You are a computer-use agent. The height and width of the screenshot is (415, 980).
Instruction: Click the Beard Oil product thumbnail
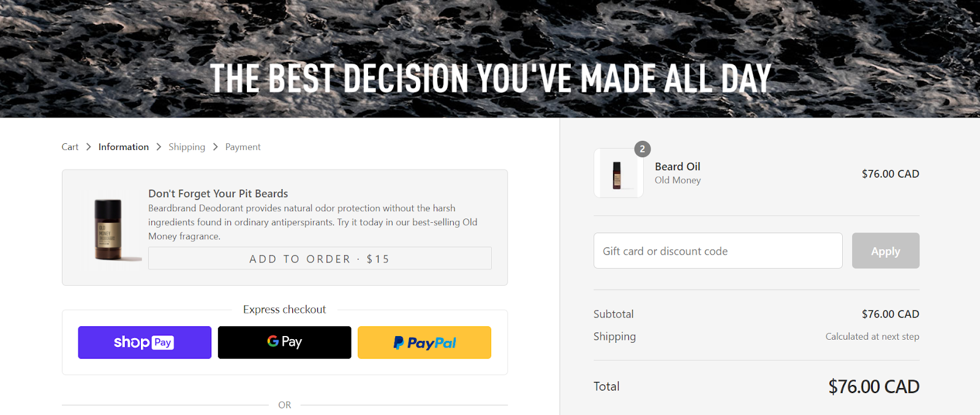point(618,173)
